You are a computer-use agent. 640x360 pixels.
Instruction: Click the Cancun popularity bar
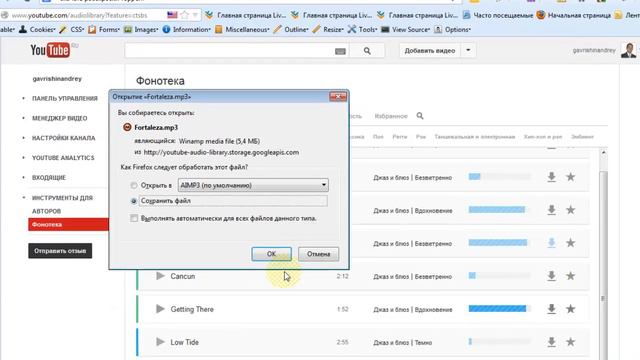500,276
